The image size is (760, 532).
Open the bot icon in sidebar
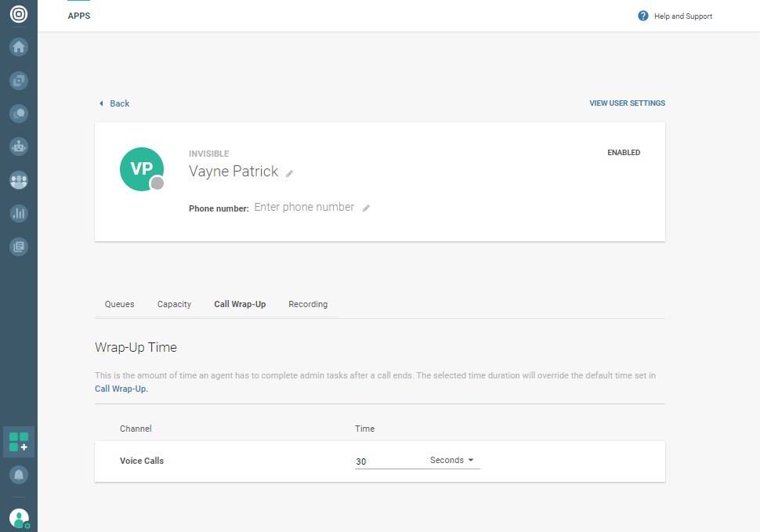pyautogui.click(x=19, y=147)
